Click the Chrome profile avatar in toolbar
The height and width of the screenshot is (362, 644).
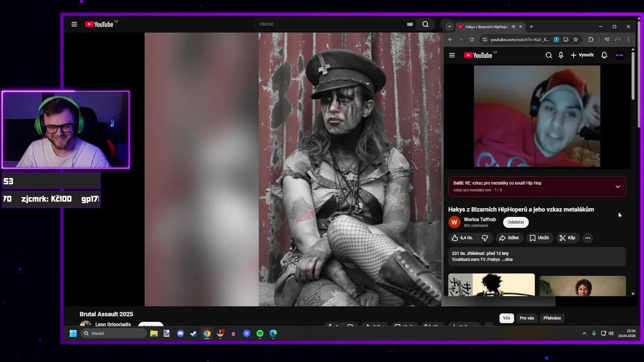(617, 40)
